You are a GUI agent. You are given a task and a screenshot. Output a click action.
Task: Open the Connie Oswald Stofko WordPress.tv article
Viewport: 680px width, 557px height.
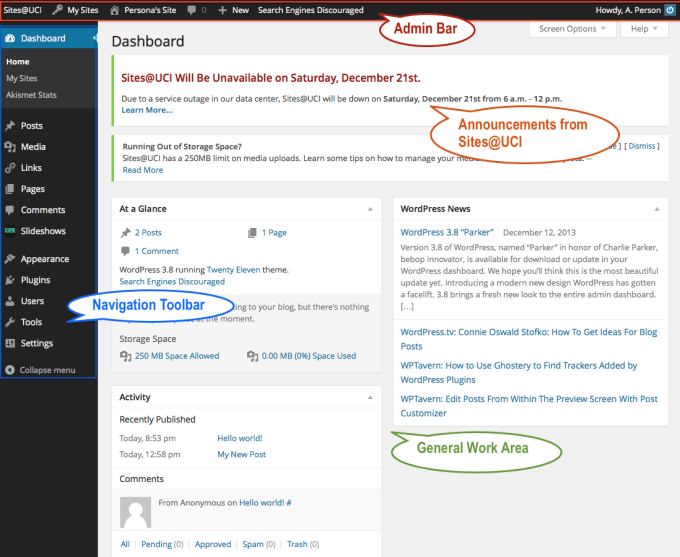[529, 339]
